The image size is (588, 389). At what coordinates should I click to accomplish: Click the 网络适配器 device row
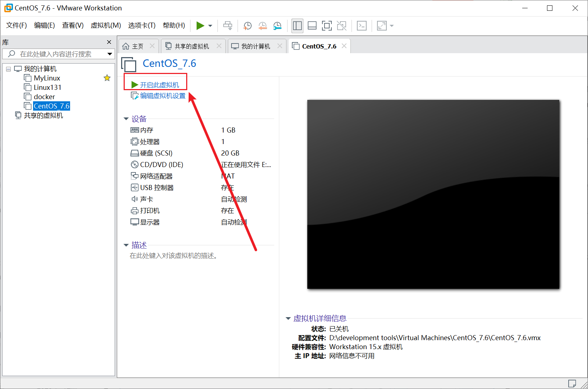pyautogui.click(x=201, y=176)
